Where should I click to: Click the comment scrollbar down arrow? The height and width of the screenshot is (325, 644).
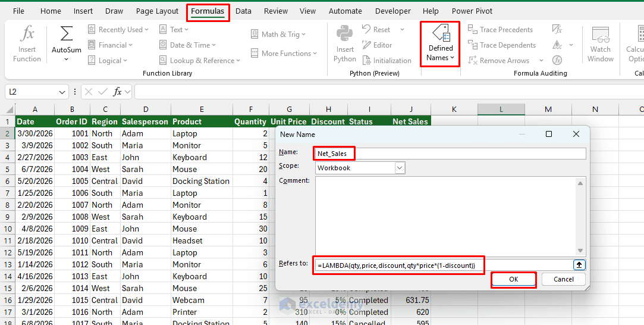coord(580,250)
